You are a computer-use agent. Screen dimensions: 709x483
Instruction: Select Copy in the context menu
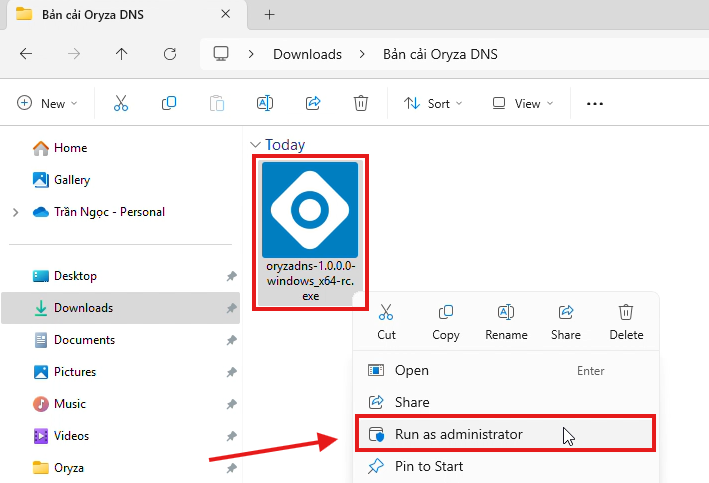tap(445, 322)
